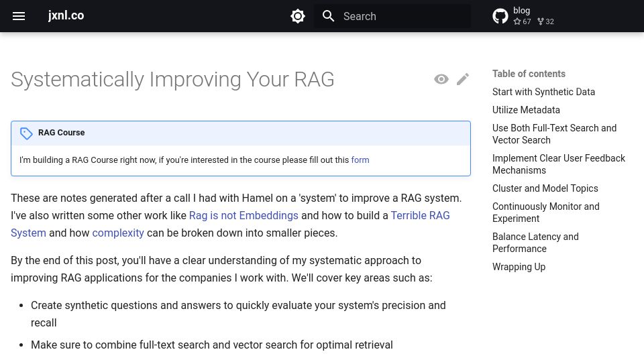Jump to Start with Synthetic Data
644x362 pixels.
click(x=543, y=92)
